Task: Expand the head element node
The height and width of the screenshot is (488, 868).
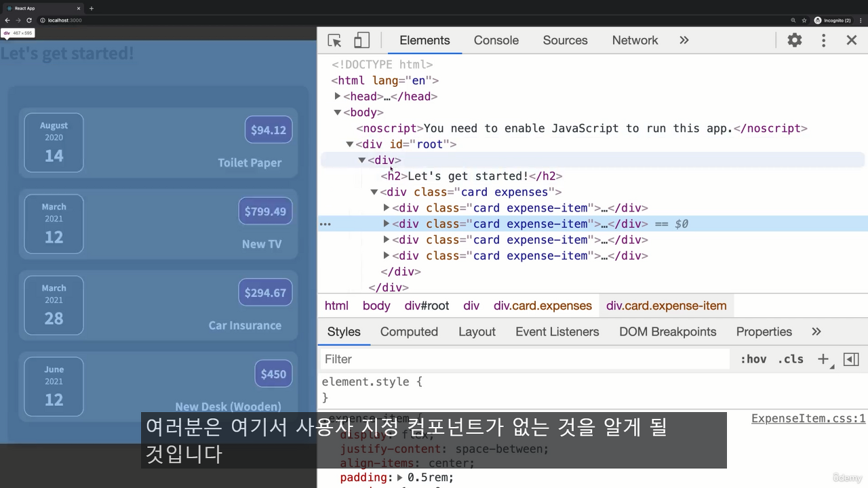Action: 338,96
